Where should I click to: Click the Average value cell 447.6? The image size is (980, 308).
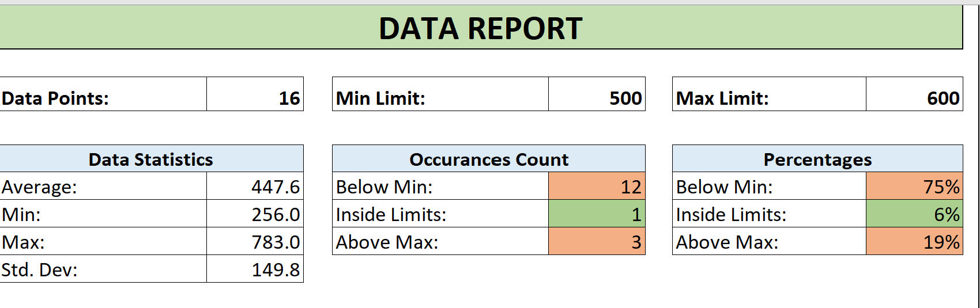[255, 187]
